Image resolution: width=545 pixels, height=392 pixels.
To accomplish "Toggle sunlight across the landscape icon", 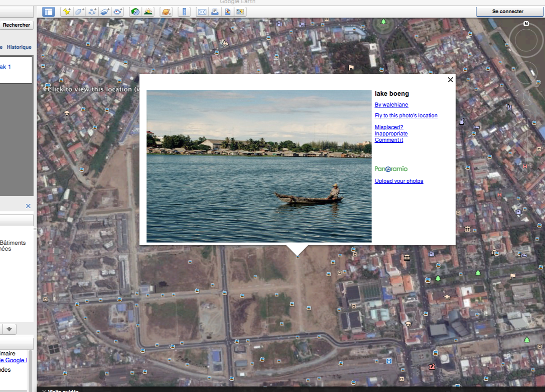I will 148,12.
